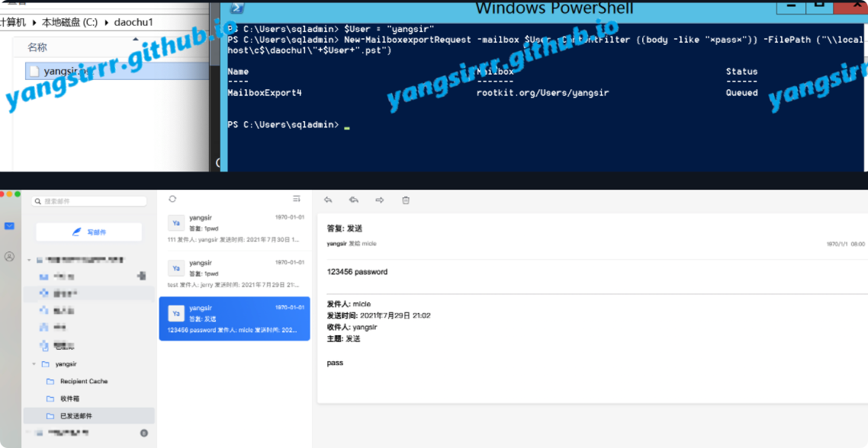Click the Ya avatar of the test jerry email
This screenshot has height=448, width=868.
click(176, 268)
